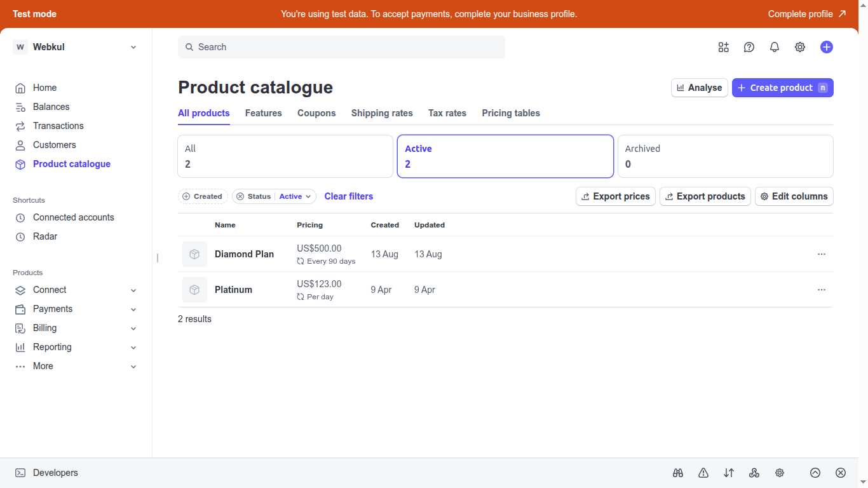
Task: Click the Create product button
Action: click(782, 87)
